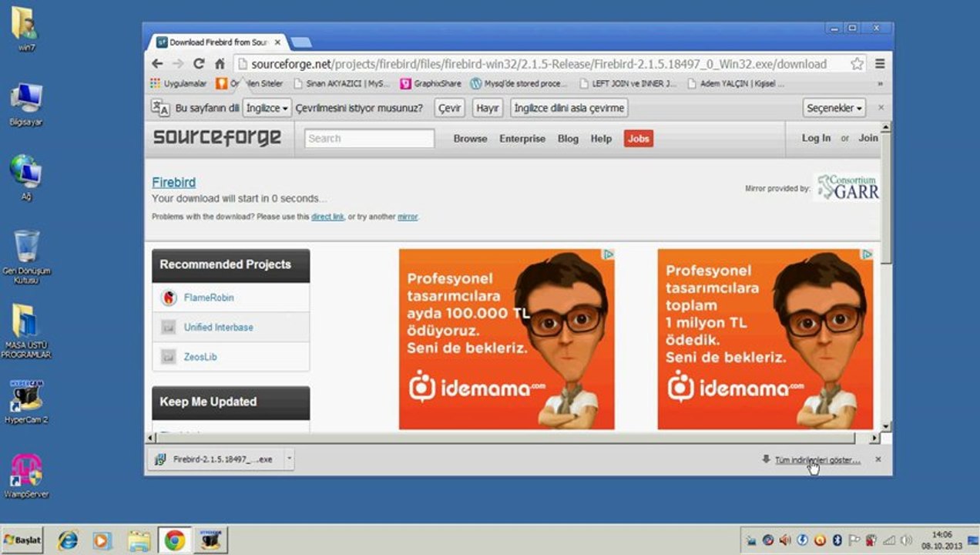This screenshot has height=555, width=980.
Task: Click the AdChoices icon on right ad
Action: pyautogui.click(x=867, y=254)
